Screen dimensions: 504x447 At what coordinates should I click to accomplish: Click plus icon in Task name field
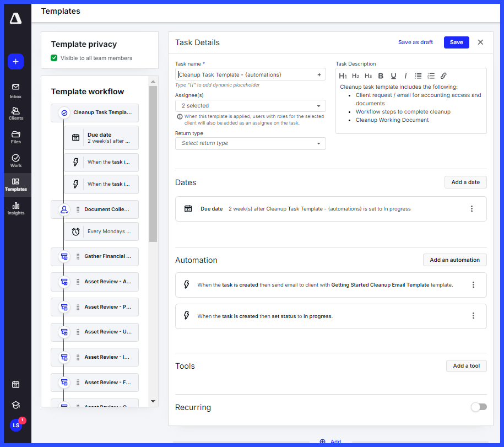(x=319, y=74)
